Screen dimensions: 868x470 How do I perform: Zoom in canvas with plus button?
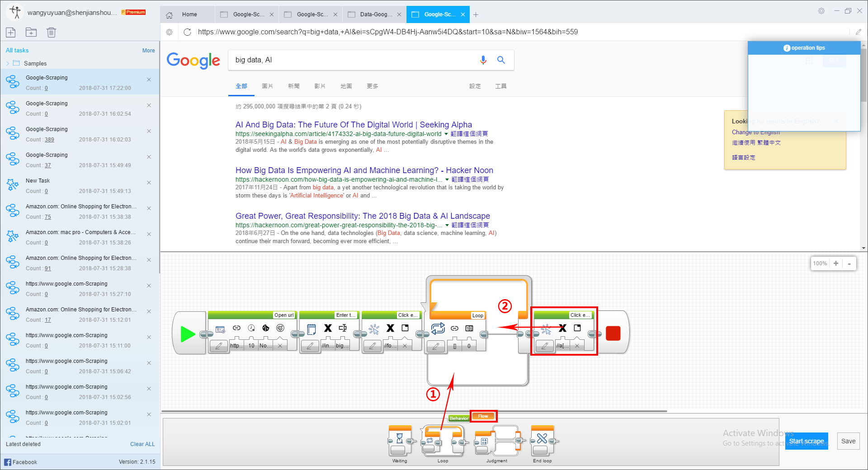click(x=836, y=263)
